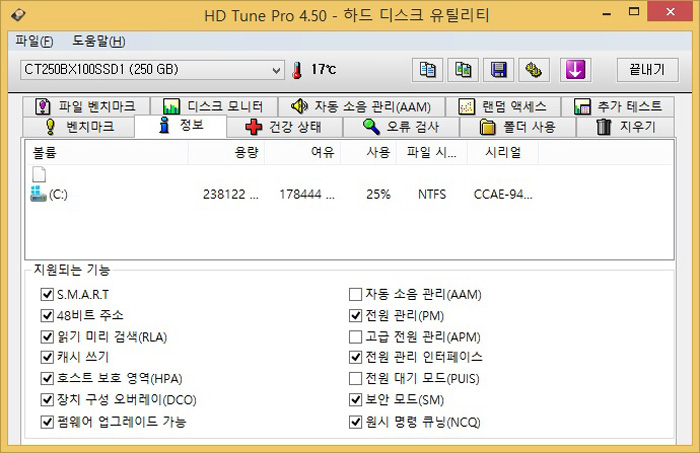Open the 도움말 menu
Viewport: 700px width, 453px height.
(x=98, y=41)
